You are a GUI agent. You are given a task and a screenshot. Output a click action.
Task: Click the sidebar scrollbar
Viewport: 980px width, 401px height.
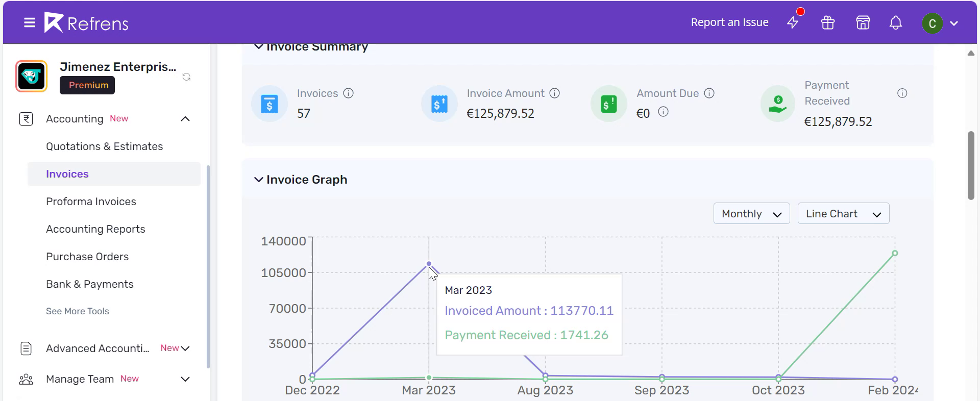[208, 266]
